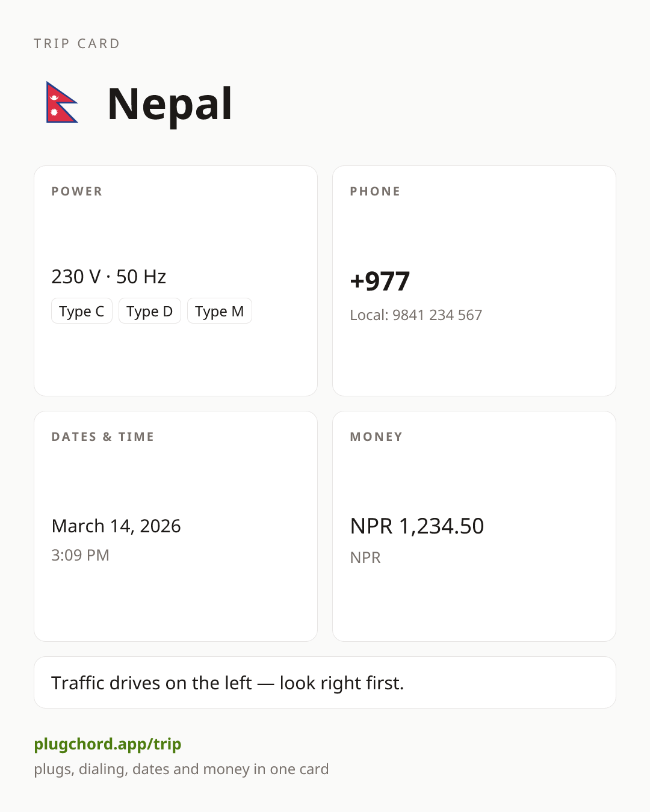The height and width of the screenshot is (812, 650).
Task: Click the March 14, 2026 date
Action: click(116, 526)
